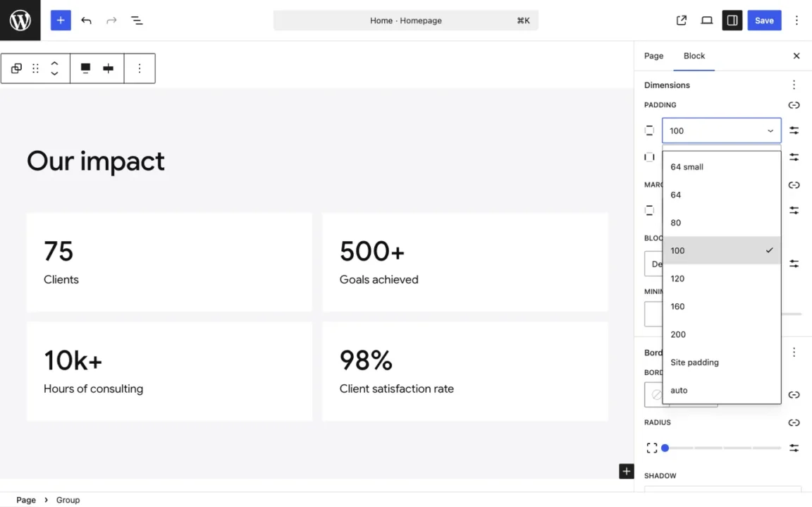Click the WordPress logo icon
The width and height of the screenshot is (812, 507).
point(20,20)
